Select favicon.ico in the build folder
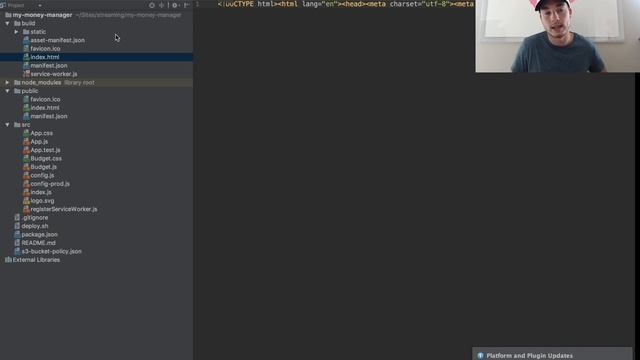Screen dimensions: 640x360 pos(45,49)
